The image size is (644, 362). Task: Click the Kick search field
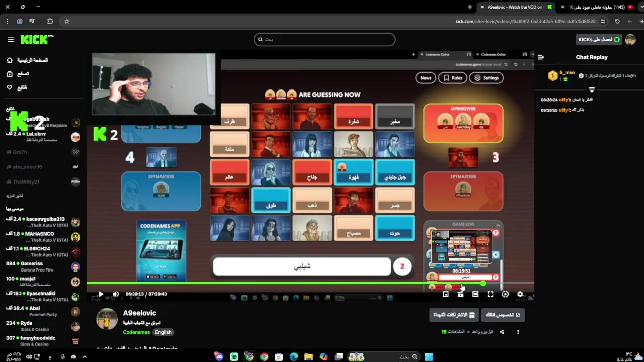(x=325, y=39)
